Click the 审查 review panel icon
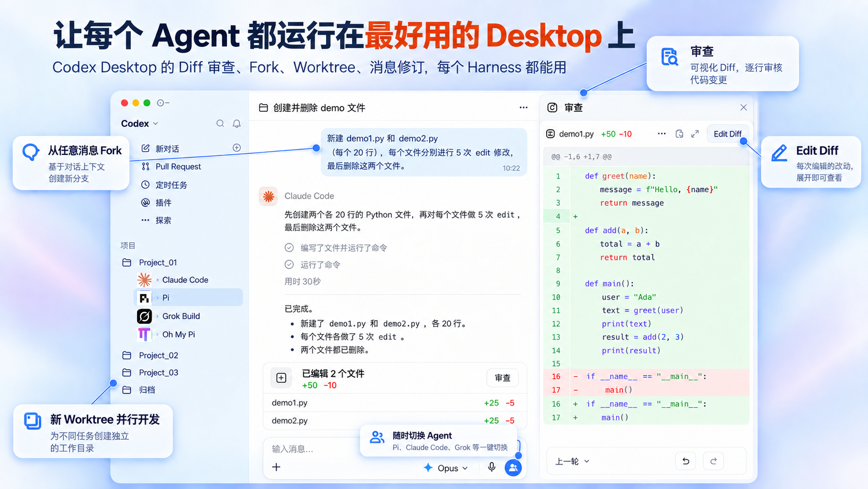This screenshot has height=489, width=868. click(x=552, y=108)
